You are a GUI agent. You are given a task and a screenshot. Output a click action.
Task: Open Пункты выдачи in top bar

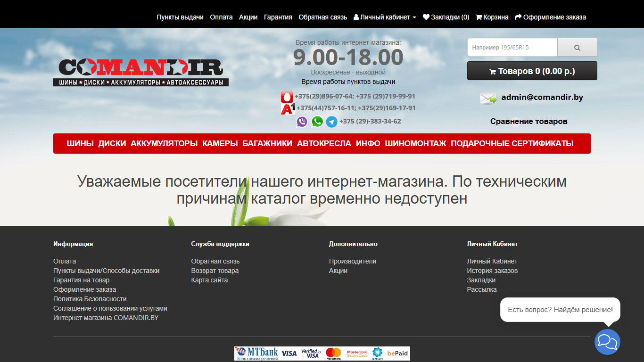tap(180, 17)
